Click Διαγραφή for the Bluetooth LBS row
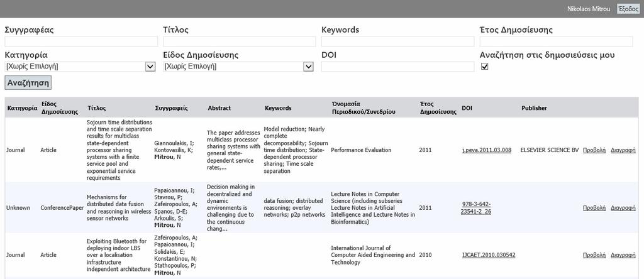The height and width of the screenshot is (279, 644). click(x=623, y=255)
